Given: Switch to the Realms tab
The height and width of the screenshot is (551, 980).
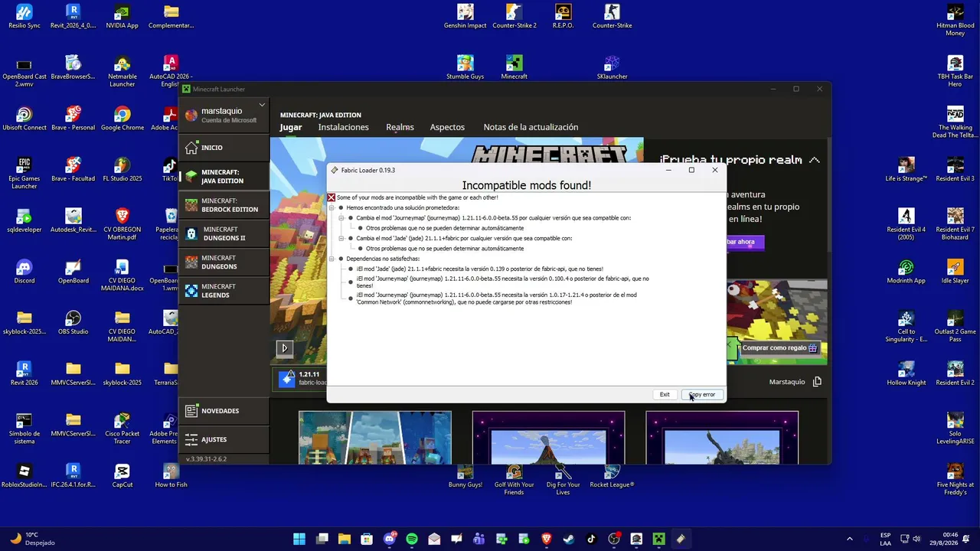Looking at the screenshot, I should tap(400, 127).
